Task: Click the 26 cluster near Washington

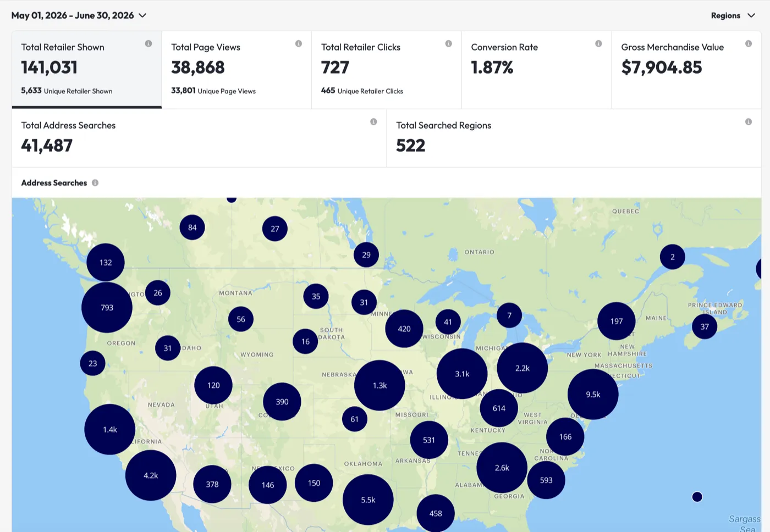Action: coord(158,292)
